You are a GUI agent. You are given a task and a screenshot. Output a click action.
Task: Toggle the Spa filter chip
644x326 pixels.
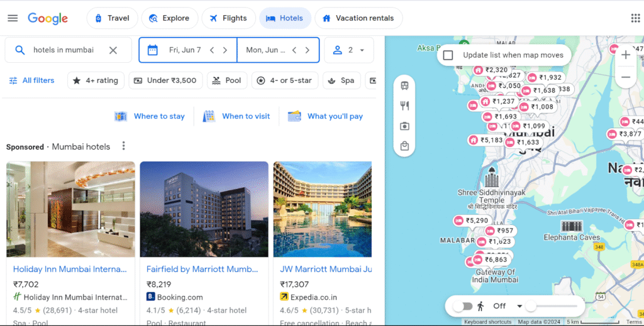tap(341, 80)
